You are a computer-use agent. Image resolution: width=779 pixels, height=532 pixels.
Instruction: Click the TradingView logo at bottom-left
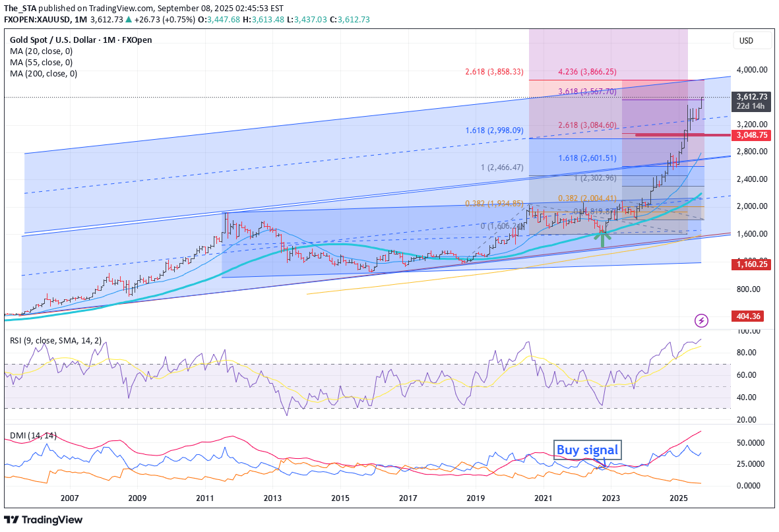coord(44,519)
